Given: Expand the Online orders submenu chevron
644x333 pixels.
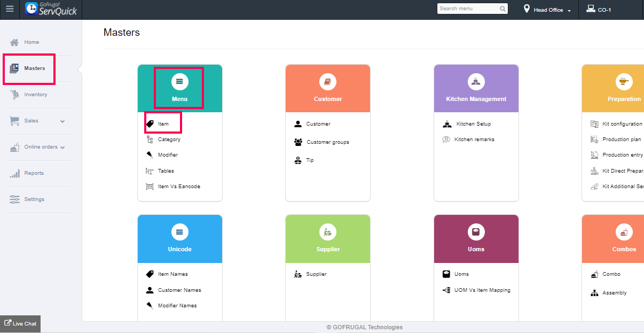Looking at the screenshot, I should click(x=62, y=148).
